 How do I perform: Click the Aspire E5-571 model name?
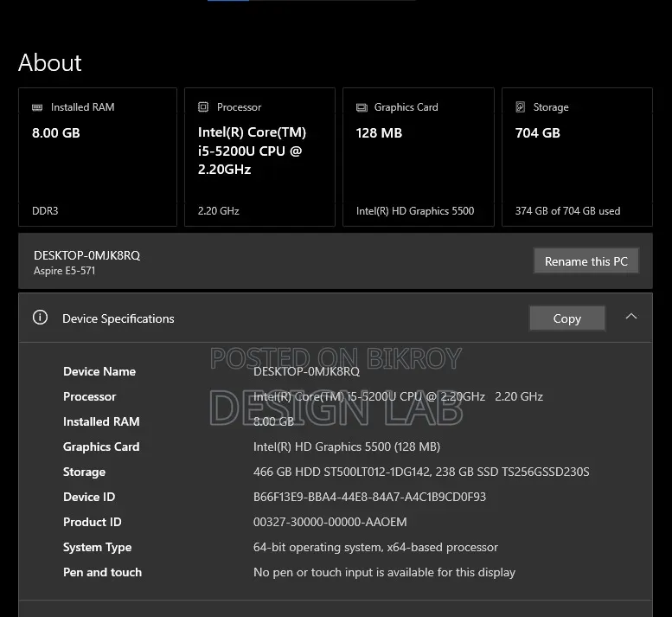pyautogui.click(x=65, y=271)
